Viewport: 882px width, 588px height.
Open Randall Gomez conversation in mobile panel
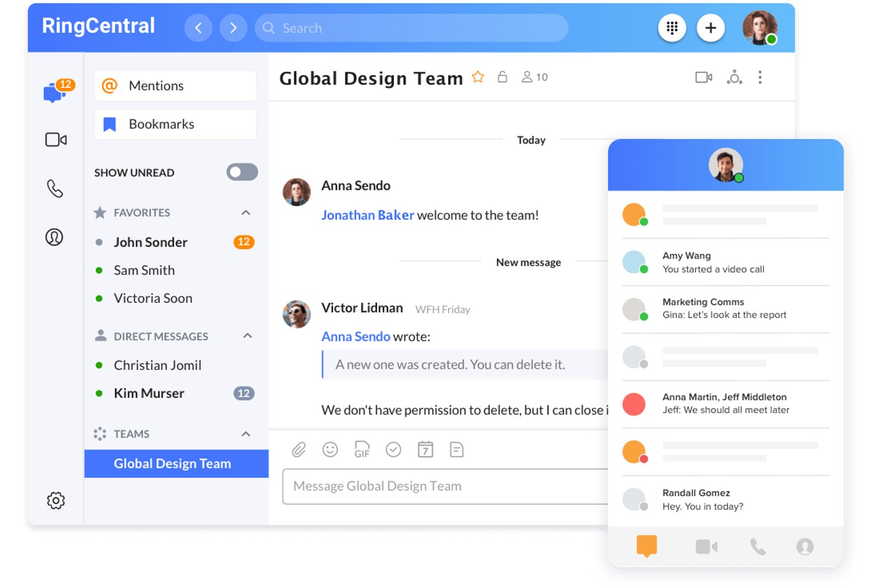point(726,499)
